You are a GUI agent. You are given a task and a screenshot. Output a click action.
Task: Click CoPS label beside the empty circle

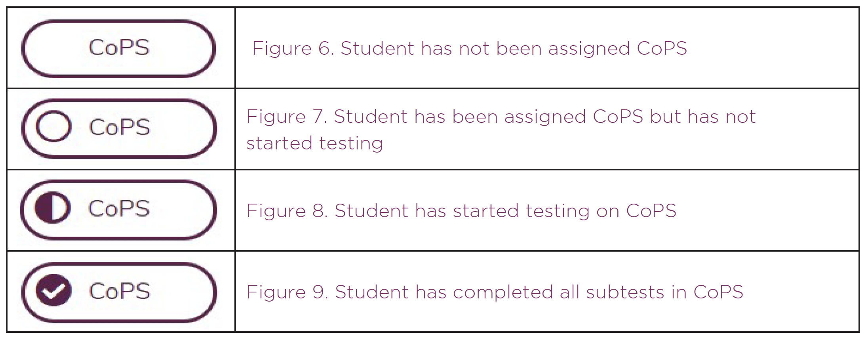coord(120,127)
